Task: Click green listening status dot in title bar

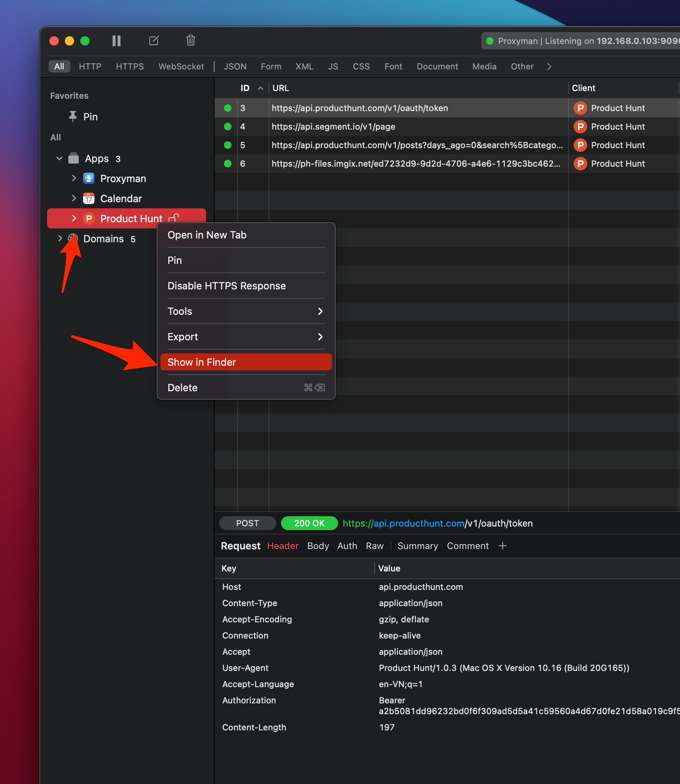Action: pyautogui.click(x=490, y=41)
